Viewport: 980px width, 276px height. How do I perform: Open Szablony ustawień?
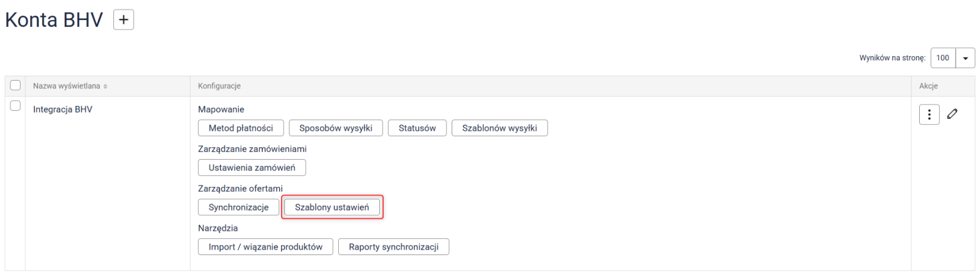click(332, 207)
